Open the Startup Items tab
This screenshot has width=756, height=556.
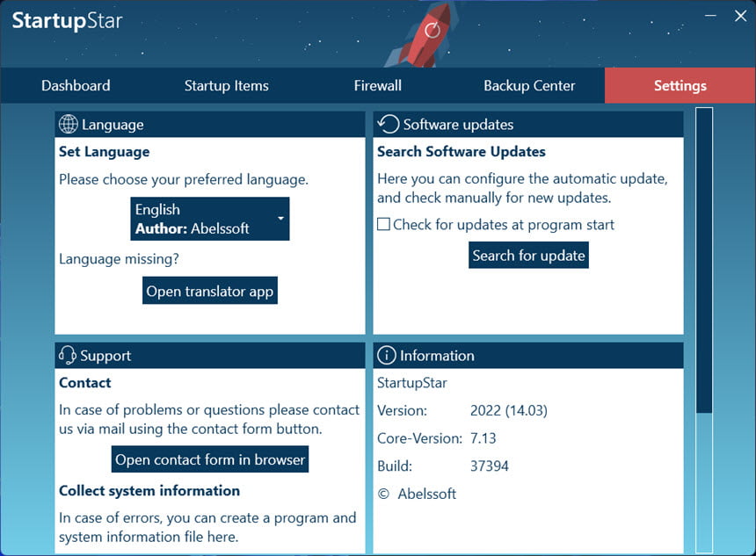coord(227,86)
